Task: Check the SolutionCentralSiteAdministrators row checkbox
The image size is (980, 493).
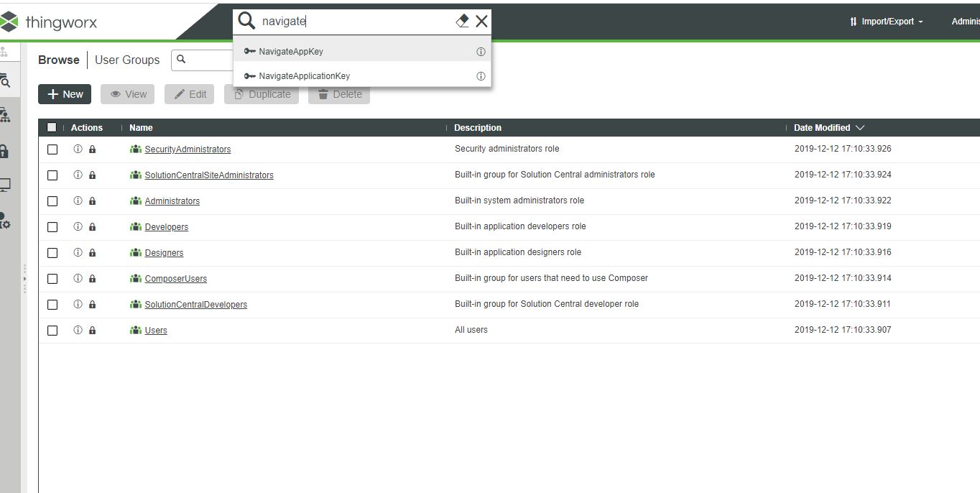Action: click(x=52, y=175)
